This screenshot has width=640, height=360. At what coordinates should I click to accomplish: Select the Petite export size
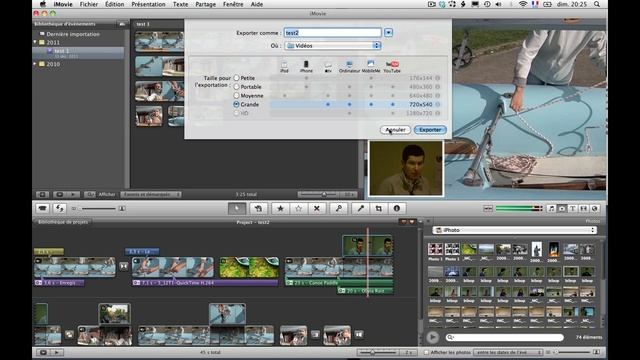236,78
